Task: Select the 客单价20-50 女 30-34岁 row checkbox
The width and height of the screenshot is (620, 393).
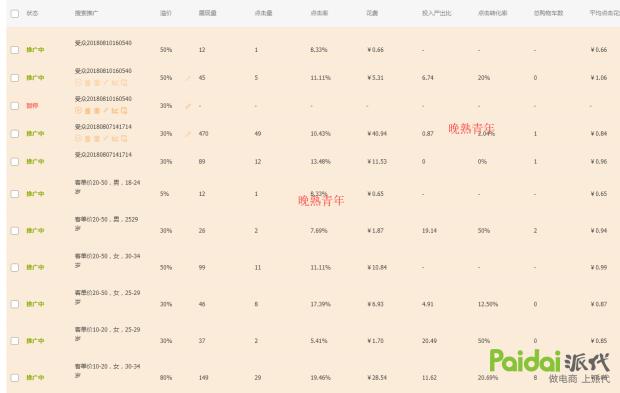Action: [x=15, y=267]
